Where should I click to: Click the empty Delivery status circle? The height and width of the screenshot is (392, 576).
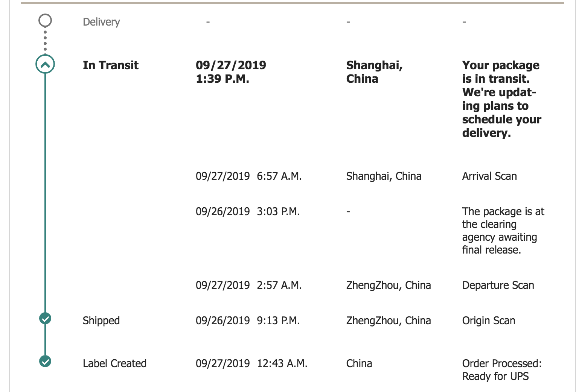point(45,21)
